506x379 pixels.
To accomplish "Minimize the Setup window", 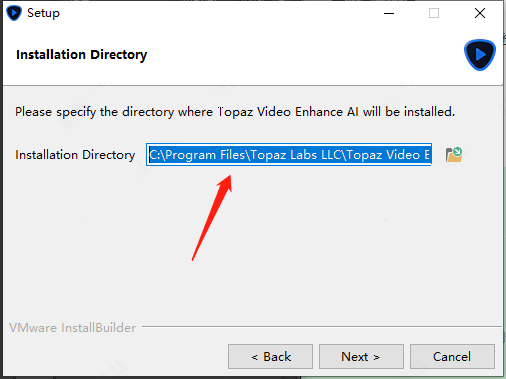I will [x=389, y=13].
